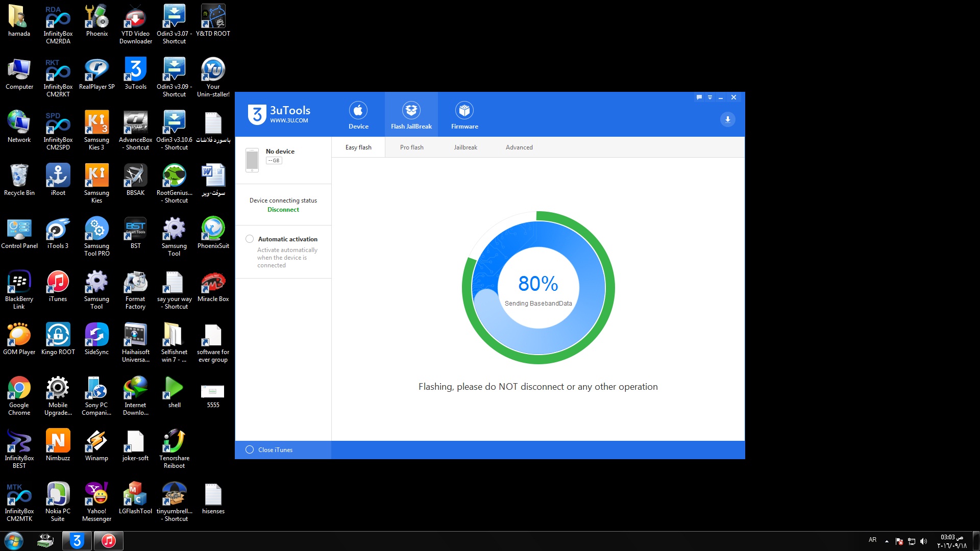Image resolution: width=980 pixels, height=551 pixels.
Task: Select the Control Panel desktop icon
Action: coord(19,232)
